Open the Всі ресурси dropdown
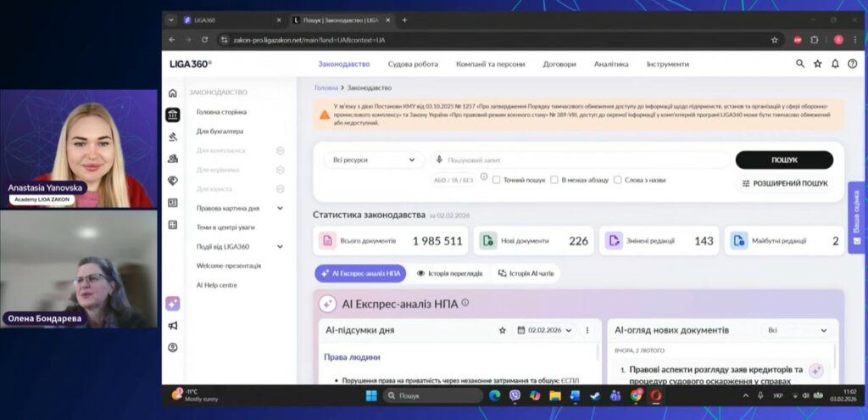Screen dimensions: 868x420 point(374,160)
